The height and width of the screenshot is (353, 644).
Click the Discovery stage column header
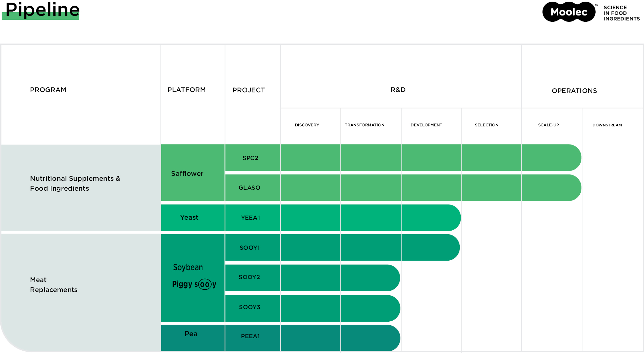pyautogui.click(x=307, y=125)
